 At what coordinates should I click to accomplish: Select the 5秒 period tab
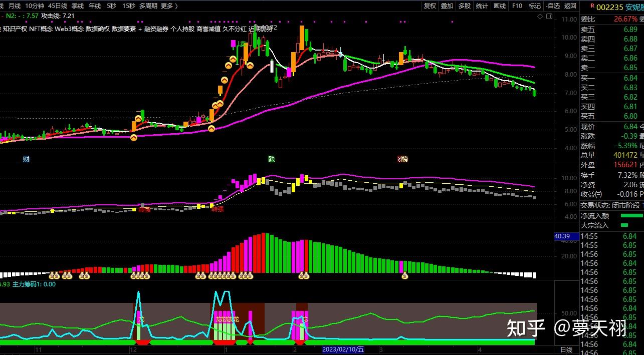111,6
